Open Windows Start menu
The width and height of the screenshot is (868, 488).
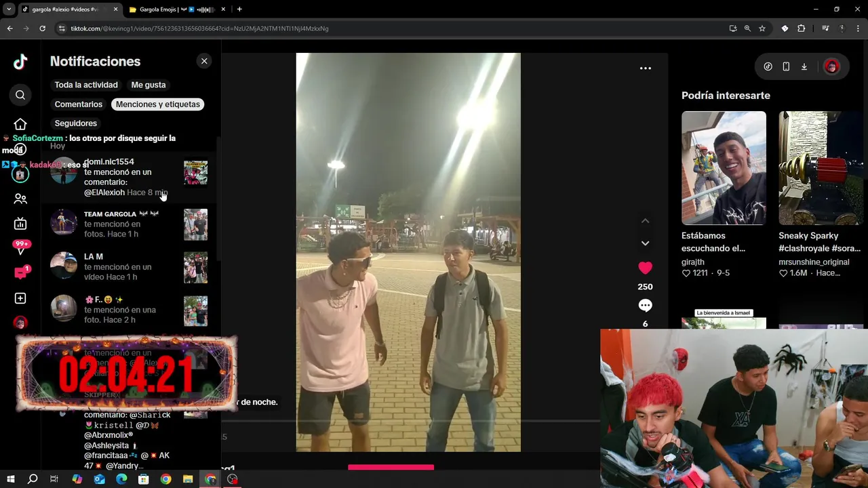10,479
